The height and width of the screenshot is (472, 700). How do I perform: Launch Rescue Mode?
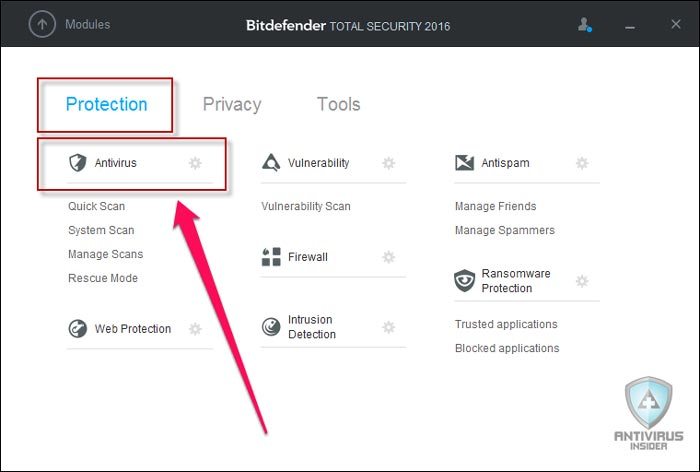(102, 278)
